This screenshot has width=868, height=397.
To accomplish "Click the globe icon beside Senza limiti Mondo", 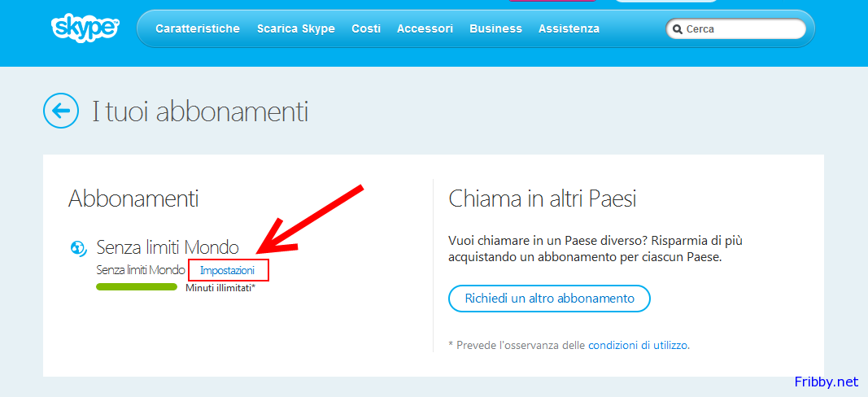I will (80, 247).
